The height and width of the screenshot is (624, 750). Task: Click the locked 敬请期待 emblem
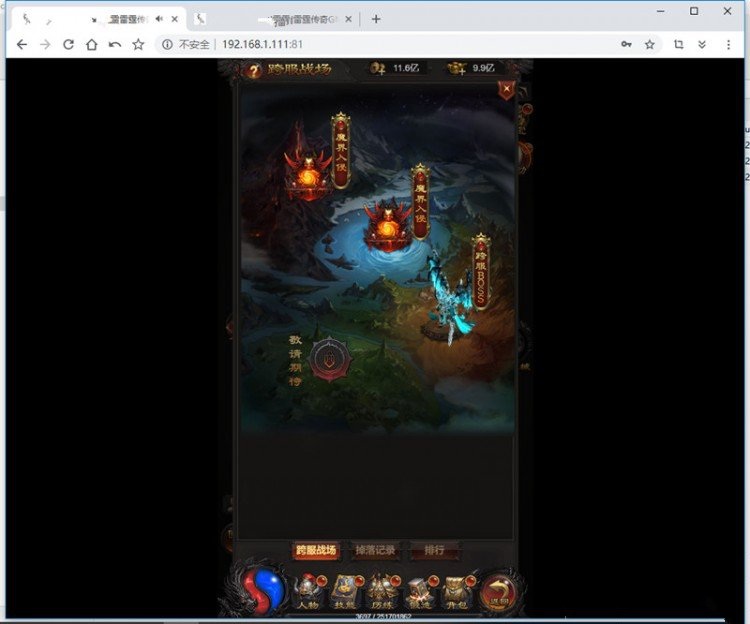330,360
